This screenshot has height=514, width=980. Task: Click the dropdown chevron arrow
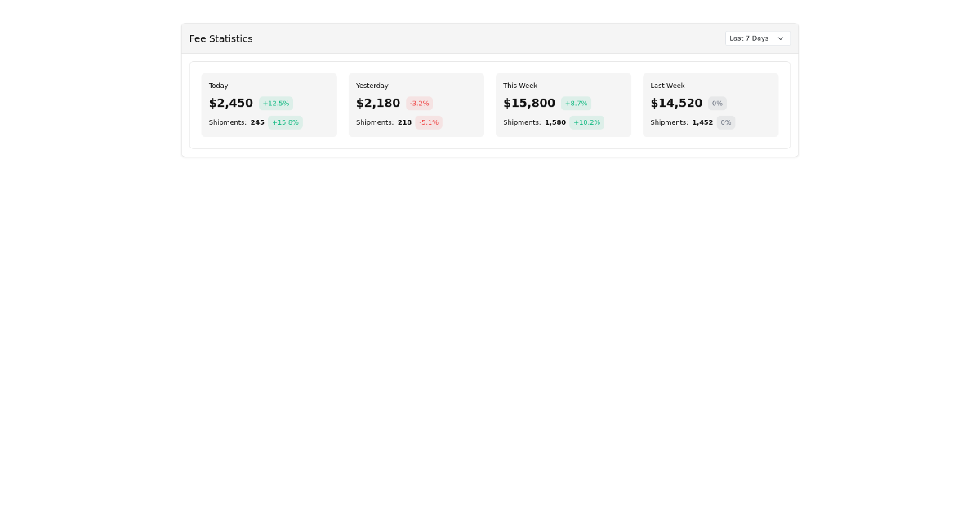(x=781, y=38)
